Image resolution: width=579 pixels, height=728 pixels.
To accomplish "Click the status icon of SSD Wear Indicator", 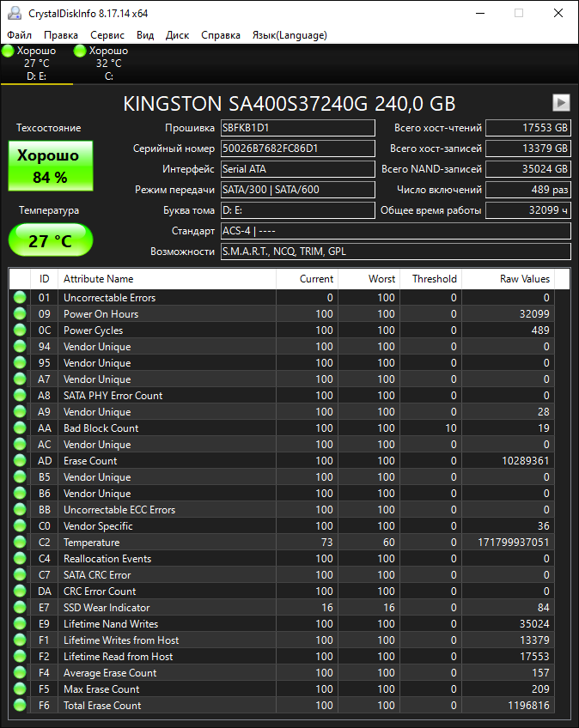I will tap(20, 607).
